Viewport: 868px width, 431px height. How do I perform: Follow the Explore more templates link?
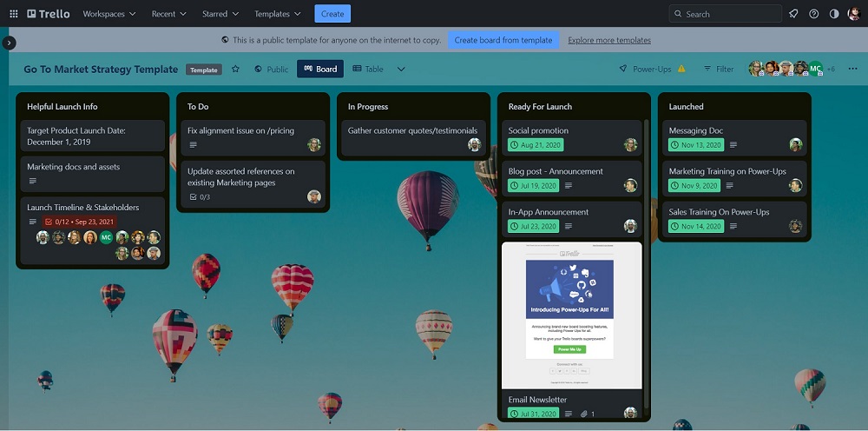point(609,40)
